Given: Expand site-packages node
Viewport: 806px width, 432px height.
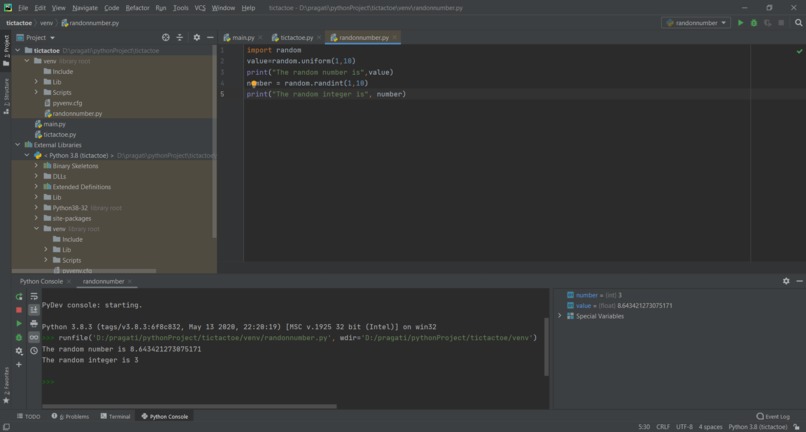Looking at the screenshot, I should pos(36,218).
